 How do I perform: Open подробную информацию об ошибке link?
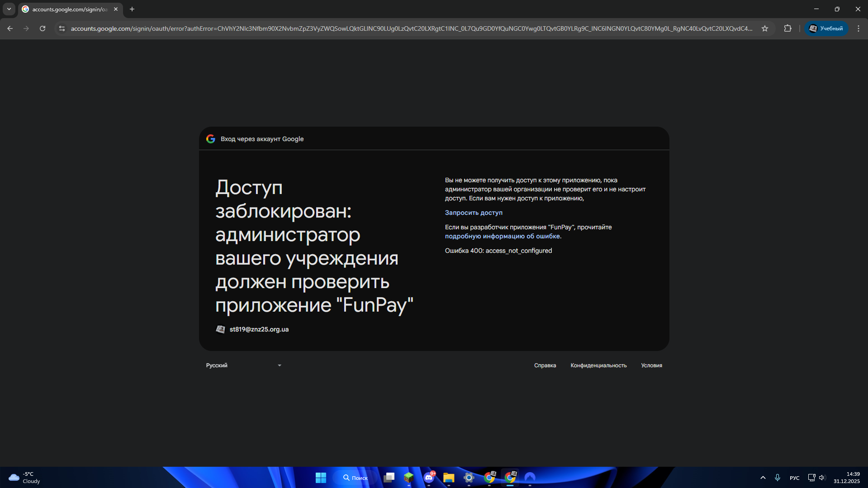click(x=502, y=236)
